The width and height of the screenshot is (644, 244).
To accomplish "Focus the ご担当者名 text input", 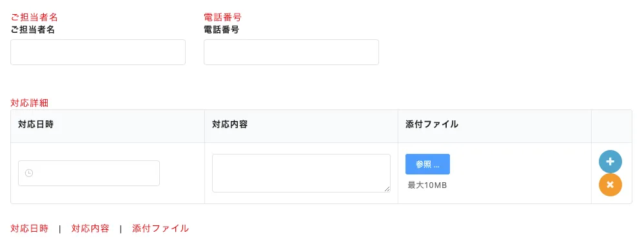I will tap(98, 52).
